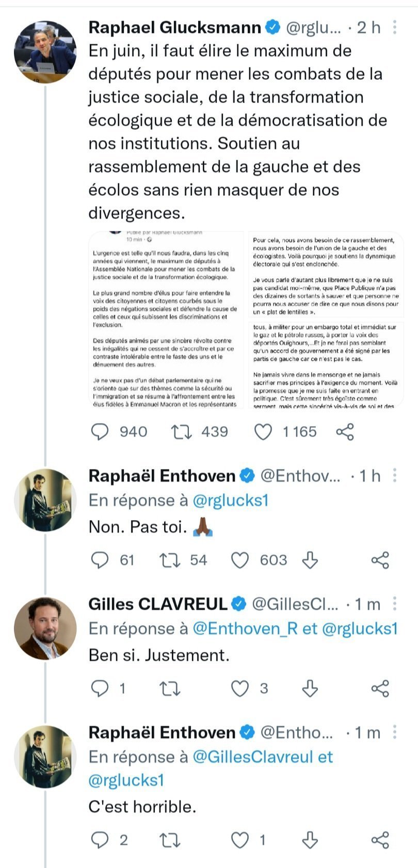Retweet the "Non. Pas toi." reply
Screen dimensions: 418x868
click(169, 560)
